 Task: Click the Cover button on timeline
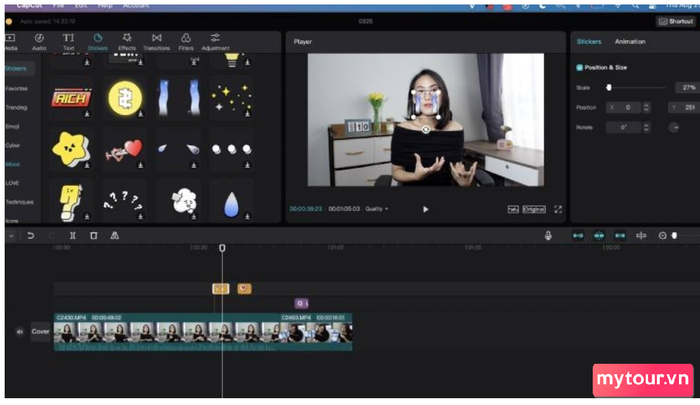[40, 332]
